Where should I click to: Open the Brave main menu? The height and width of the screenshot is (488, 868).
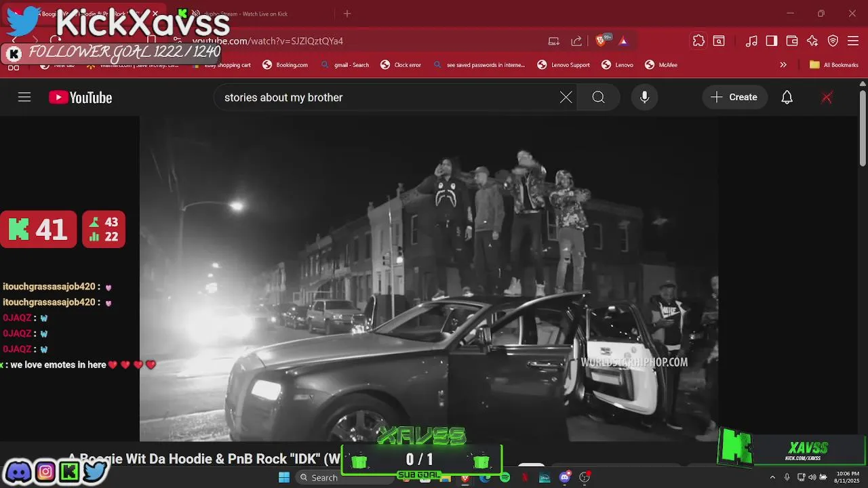pos(854,41)
